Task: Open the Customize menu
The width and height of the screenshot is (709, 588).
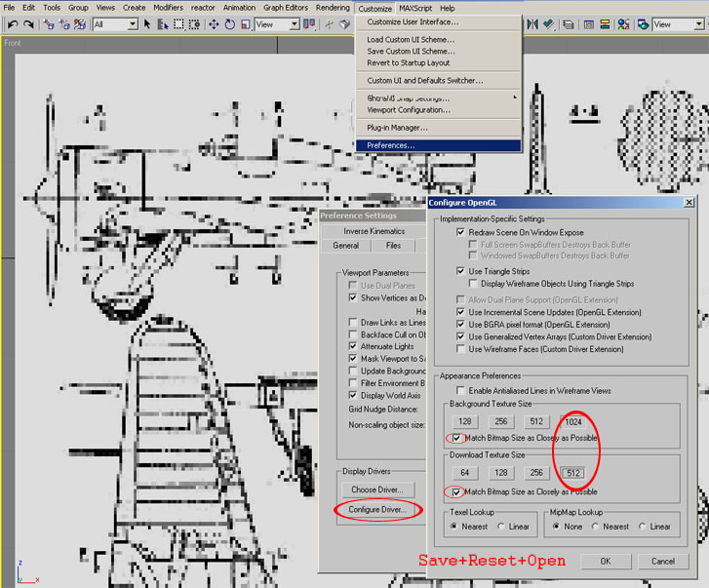Action: click(374, 8)
